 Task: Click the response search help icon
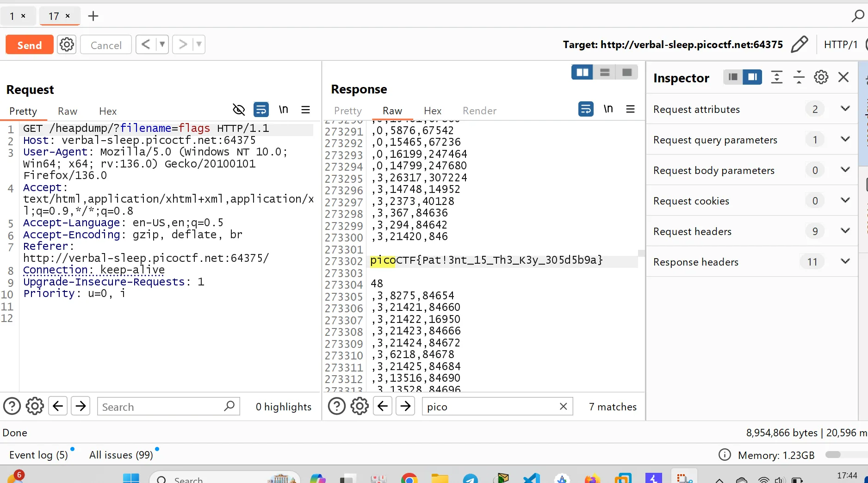coord(336,406)
